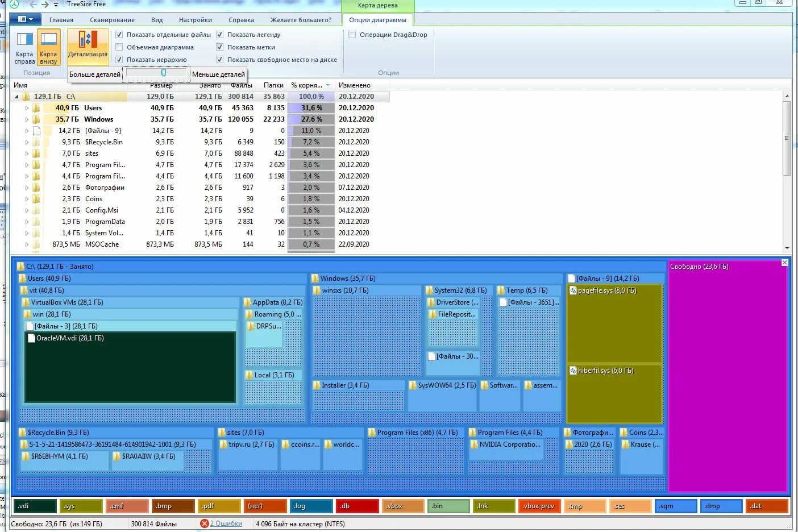
Task: Toggle Показать отдельные файлы checkbox
Action: pyautogui.click(x=119, y=35)
